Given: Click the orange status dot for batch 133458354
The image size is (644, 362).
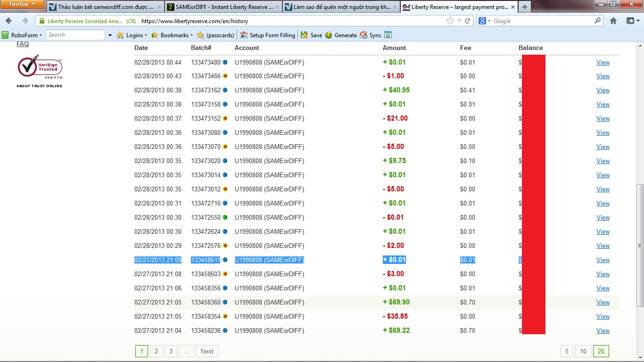Looking at the screenshot, I should coord(225,316).
